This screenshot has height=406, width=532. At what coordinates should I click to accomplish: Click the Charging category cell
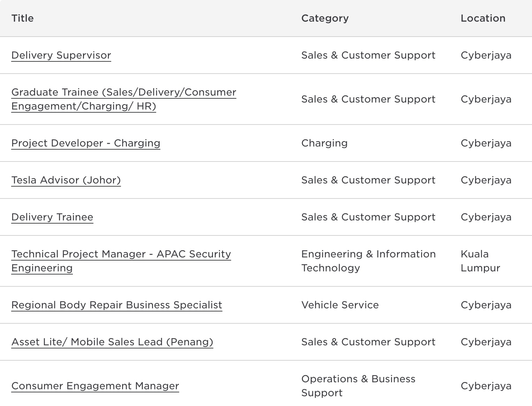coord(324,143)
